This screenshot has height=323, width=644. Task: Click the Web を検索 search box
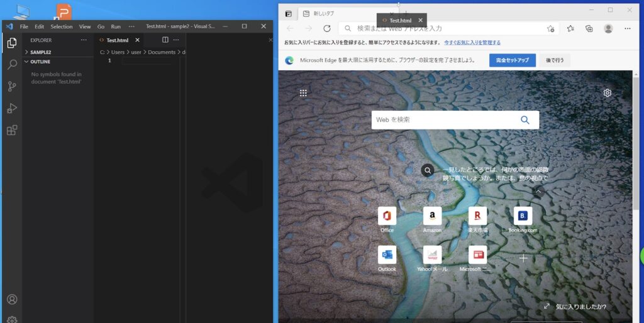click(445, 119)
